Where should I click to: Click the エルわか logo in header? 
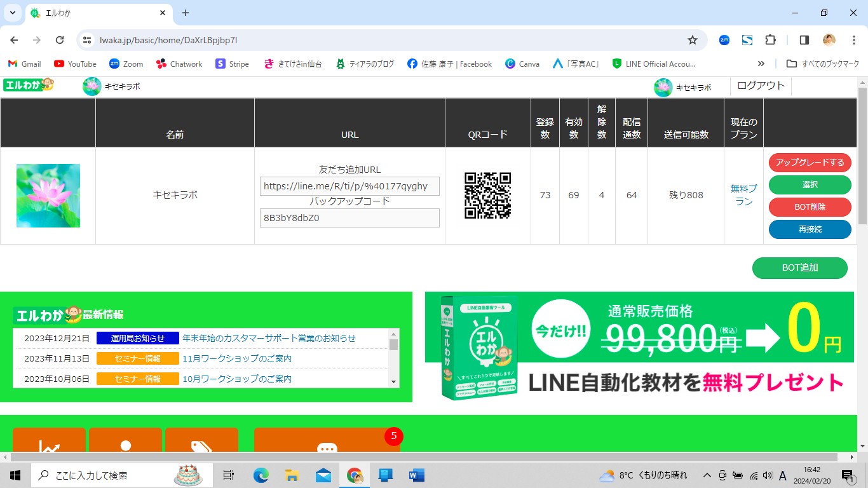29,85
